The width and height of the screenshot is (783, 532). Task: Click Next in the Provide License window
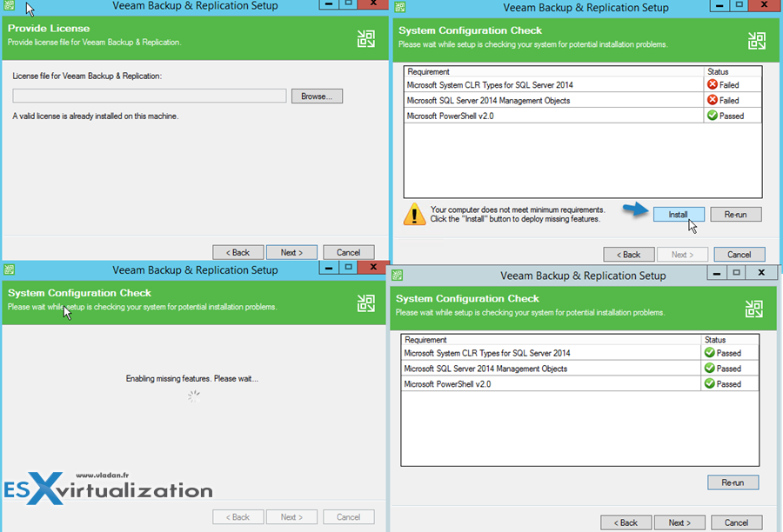[291, 252]
